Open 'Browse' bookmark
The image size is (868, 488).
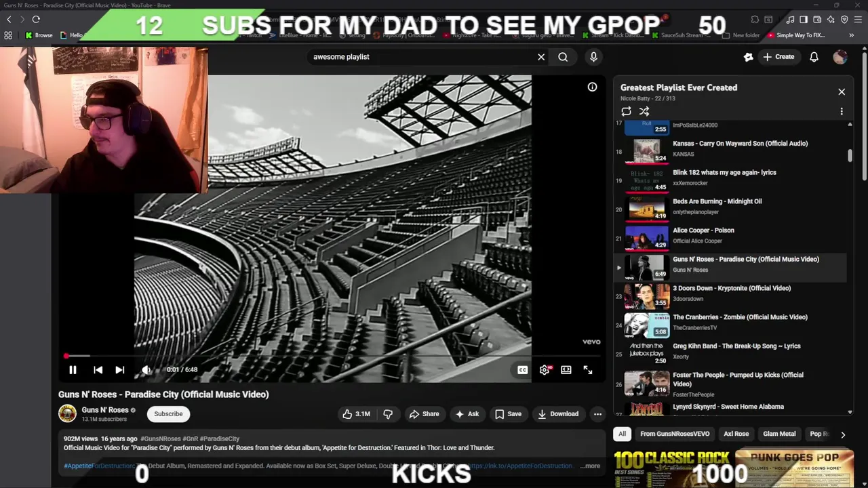click(39, 35)
